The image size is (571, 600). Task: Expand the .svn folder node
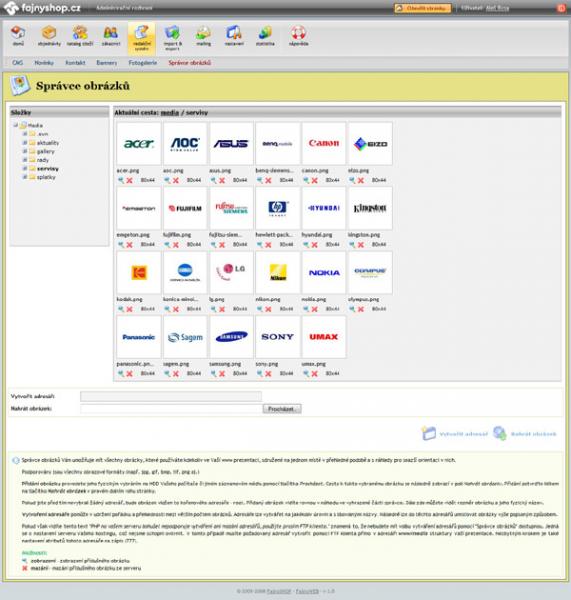24,134
